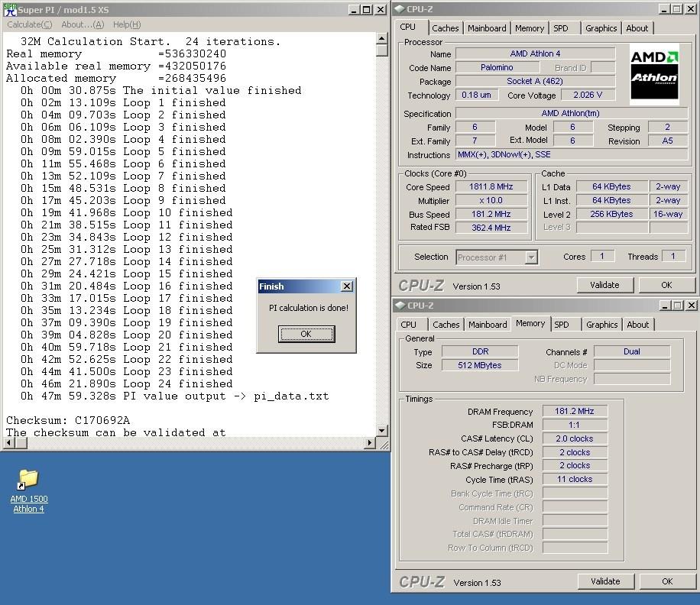The width and height of the screenshot is (700, 605).
Task: Click the scroll left arrow in Super PI
Action: point(9,442)
